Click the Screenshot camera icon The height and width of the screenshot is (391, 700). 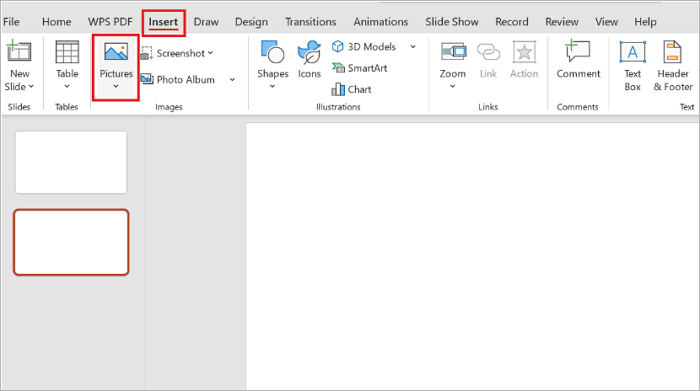pos(147,53)
